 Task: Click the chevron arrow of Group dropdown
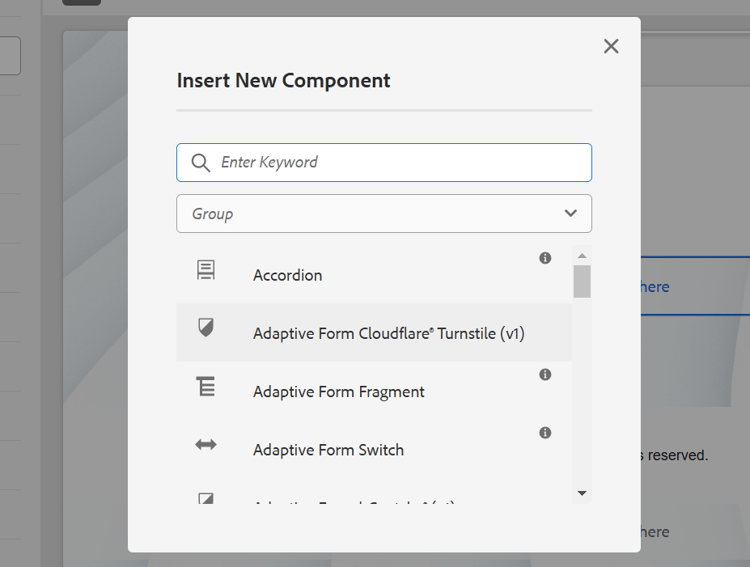571,213
